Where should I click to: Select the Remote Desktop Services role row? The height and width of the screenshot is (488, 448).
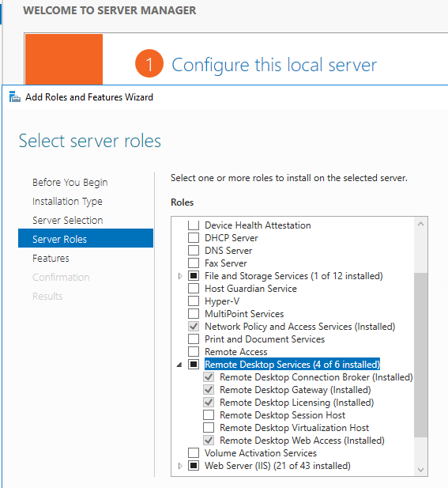tap(292, 365)
